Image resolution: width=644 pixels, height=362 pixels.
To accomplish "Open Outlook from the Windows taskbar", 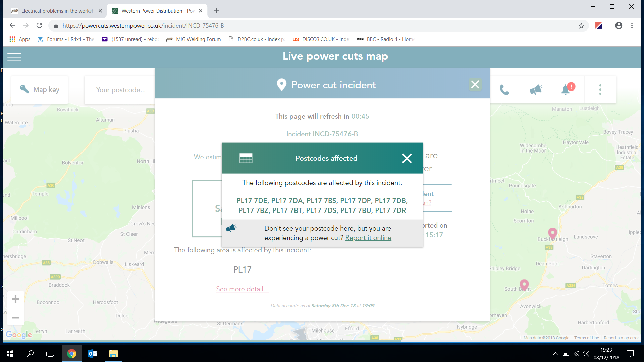I will pos(92,354).
